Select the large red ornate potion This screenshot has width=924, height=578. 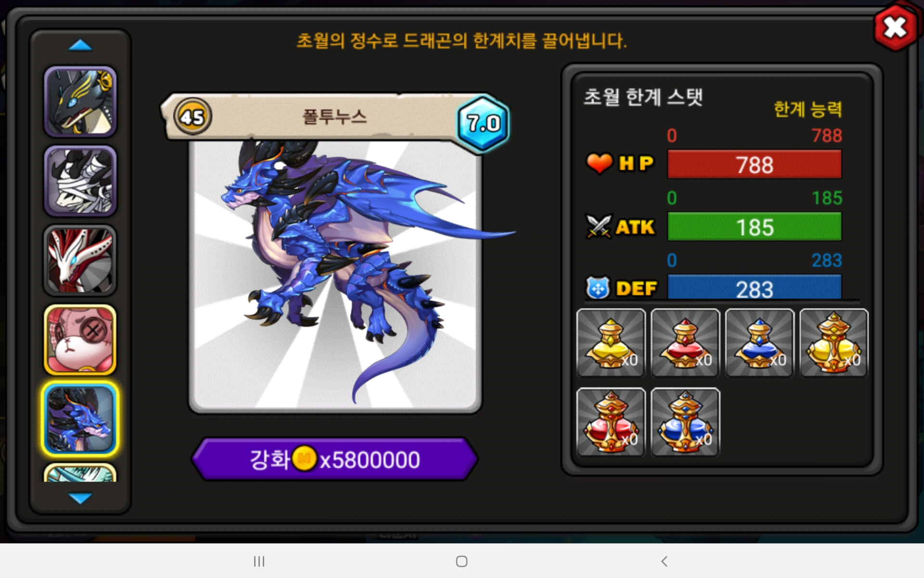point(611,422)
